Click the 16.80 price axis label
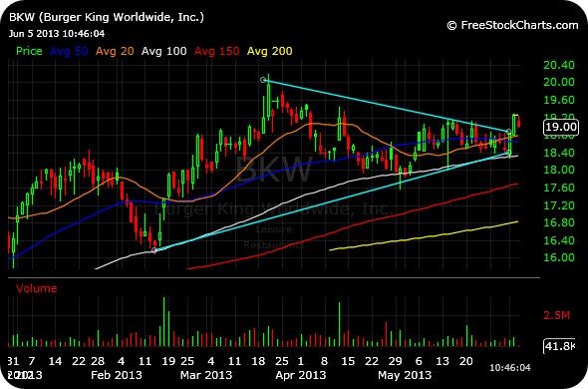Viewport: 588px width, 389px height. (559, 222)
